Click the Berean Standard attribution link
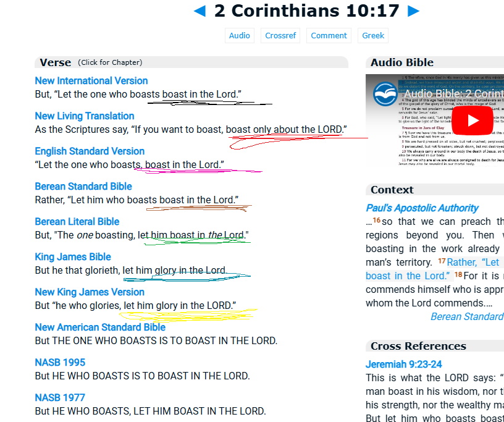The height and width of the screenshot is (422, 504). pos(467,316)
